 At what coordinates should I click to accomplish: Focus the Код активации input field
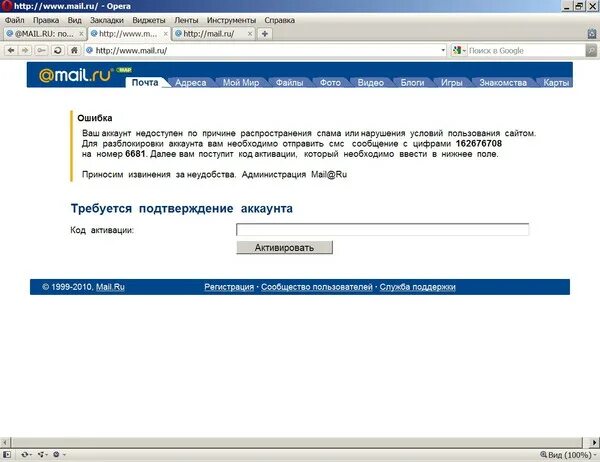point(383,230)
